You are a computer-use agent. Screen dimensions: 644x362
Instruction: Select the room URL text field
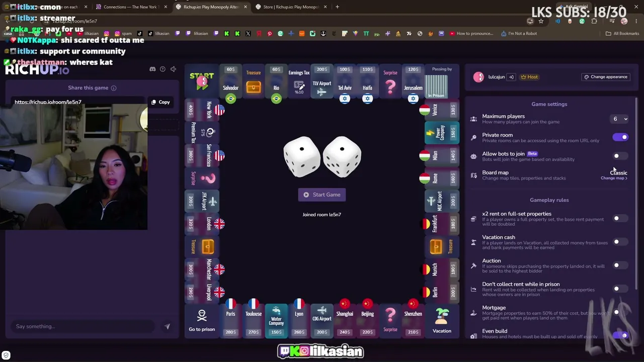(78, 102)
